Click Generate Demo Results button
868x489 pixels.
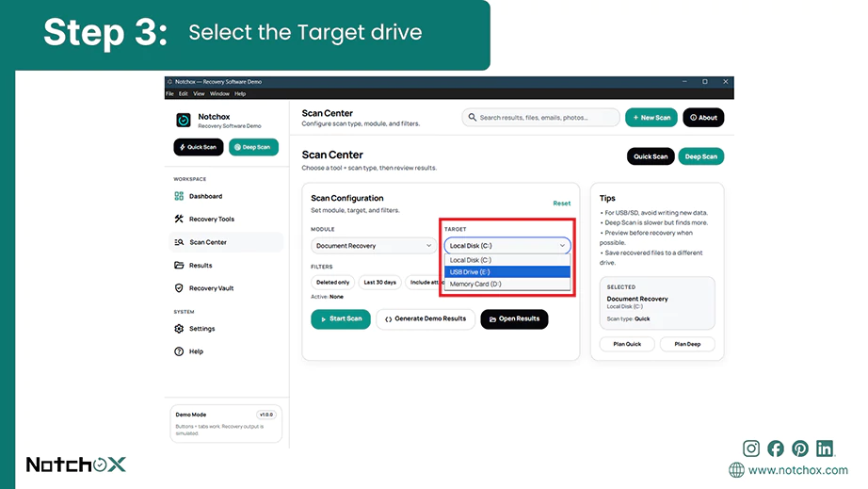(426, 319)
